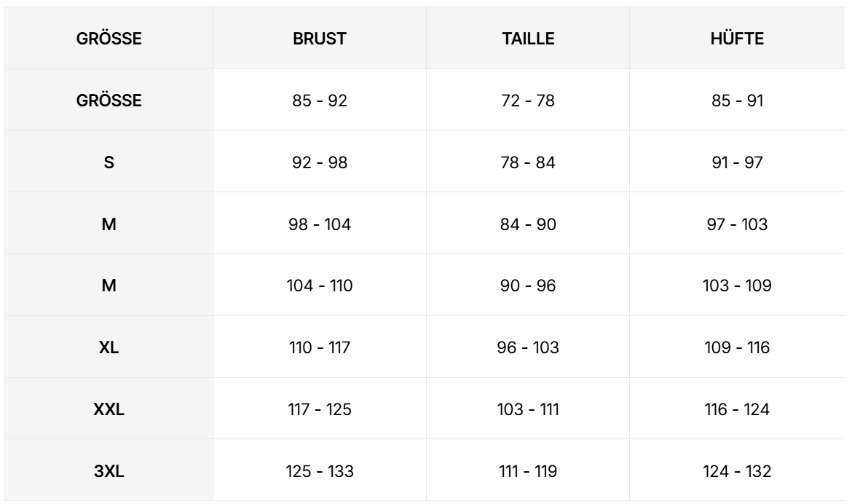Select the 78 - 84 waist cell
This screenshot has height=504, width=852.
[x=529, y=162]
